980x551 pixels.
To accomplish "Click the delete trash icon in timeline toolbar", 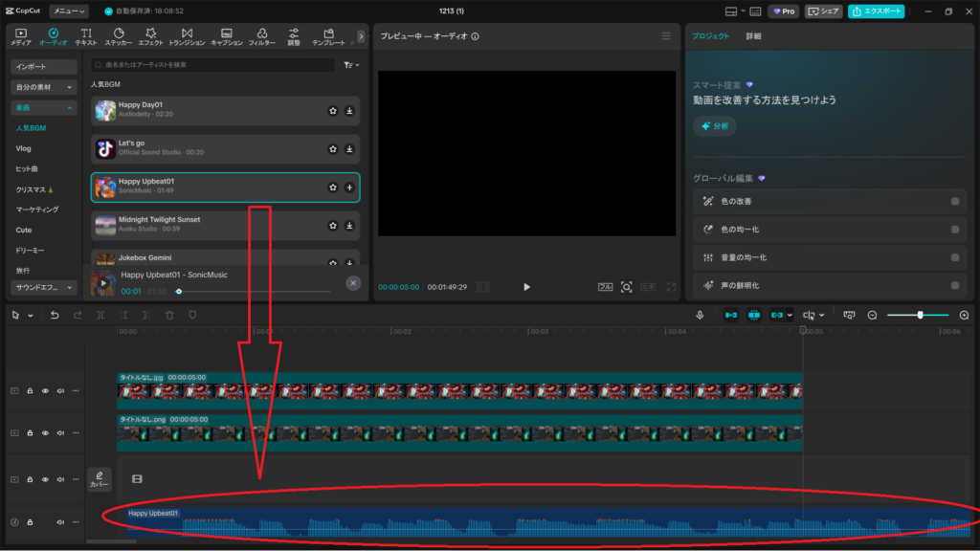I will coord(169,315).
